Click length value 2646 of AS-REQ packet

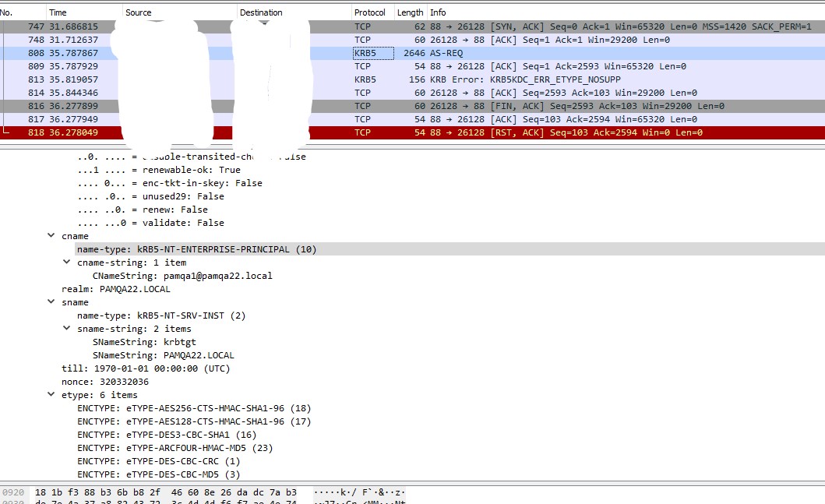pos(414,53)
